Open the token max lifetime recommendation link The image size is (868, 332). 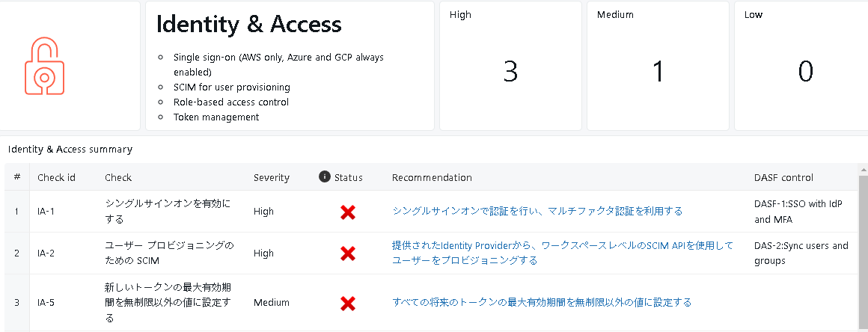point(542,302)
